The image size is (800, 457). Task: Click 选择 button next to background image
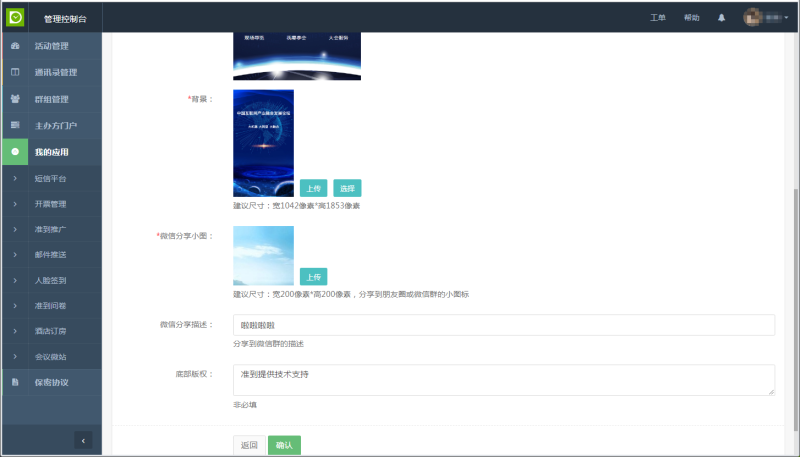(x=347, y=188)
